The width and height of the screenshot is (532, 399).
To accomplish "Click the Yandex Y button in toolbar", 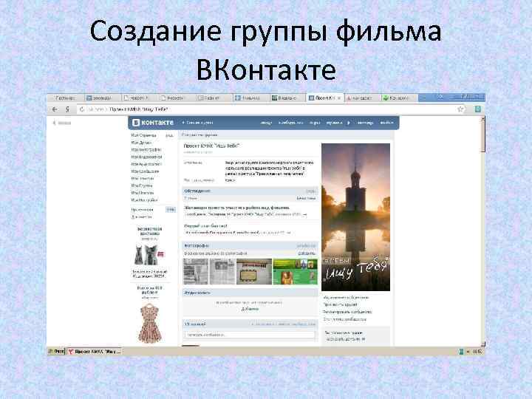I will [x=67, y=109].
